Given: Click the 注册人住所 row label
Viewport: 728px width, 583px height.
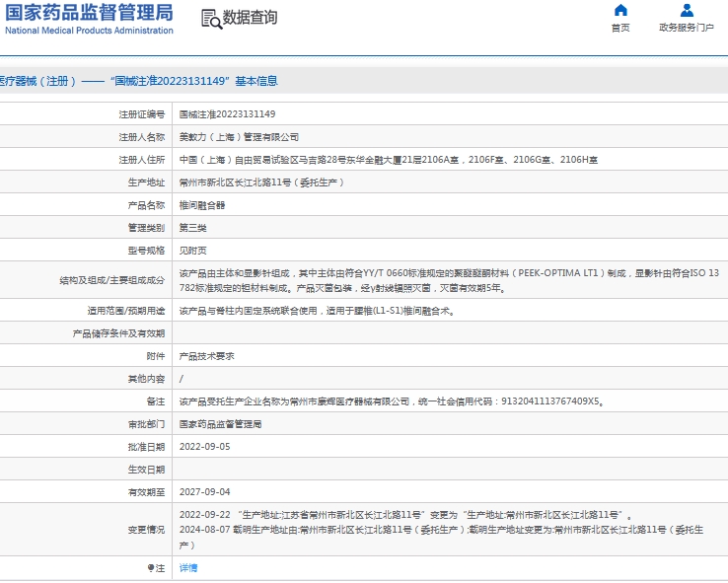Looking at the screenshot, I should [x=142, y=160].
